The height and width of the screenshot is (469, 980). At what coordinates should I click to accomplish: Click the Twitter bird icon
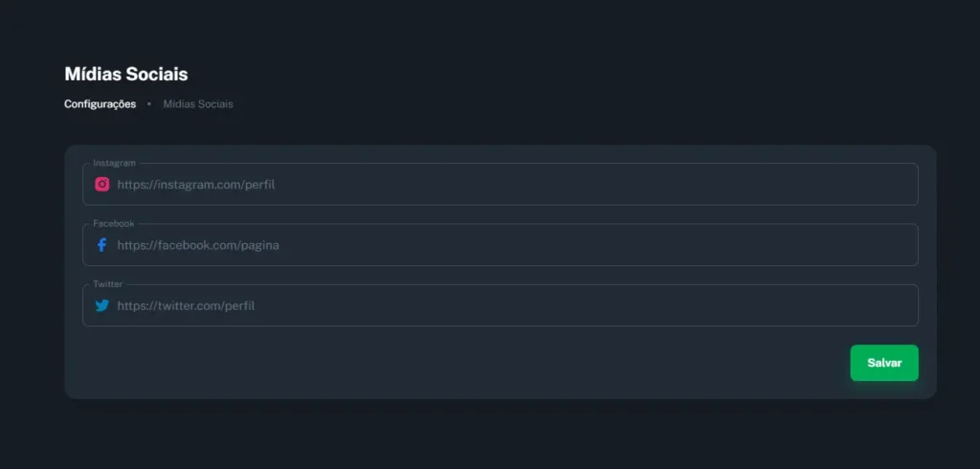(101, 305)
